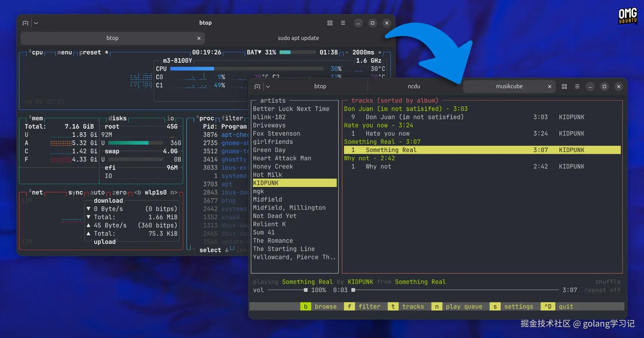This screenshot has height=338, width=644.
Task: Toggle shuffle in musikcube
Action: pyautogui.click(x=608, y=282)
